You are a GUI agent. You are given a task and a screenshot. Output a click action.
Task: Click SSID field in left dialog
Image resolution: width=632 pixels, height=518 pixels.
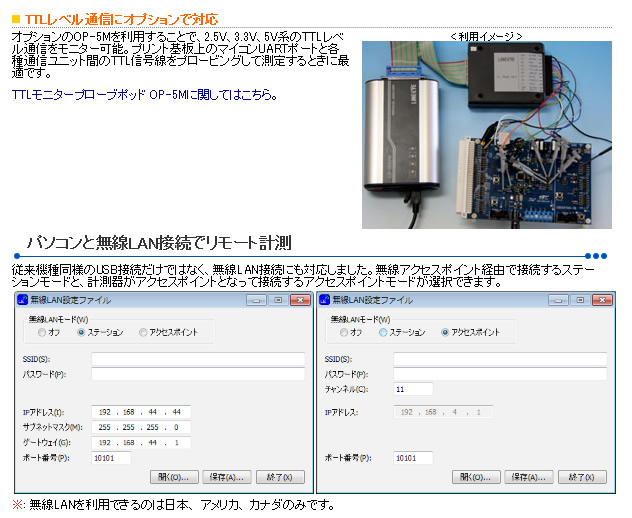[198, 359]
